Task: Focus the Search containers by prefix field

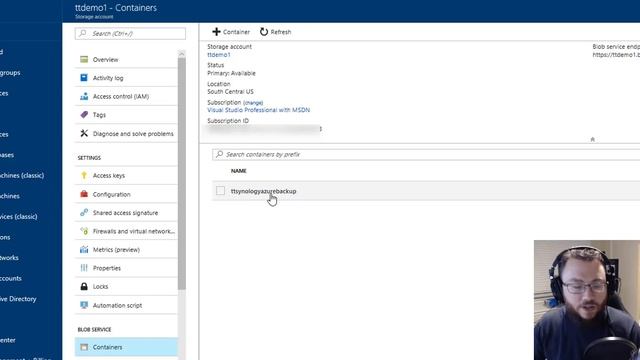Action: coord(426,154)
